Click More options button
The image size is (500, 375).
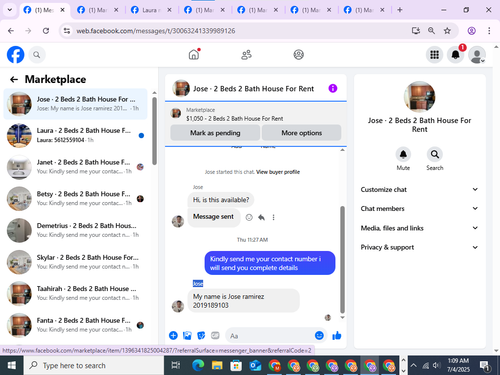point(302,133)
